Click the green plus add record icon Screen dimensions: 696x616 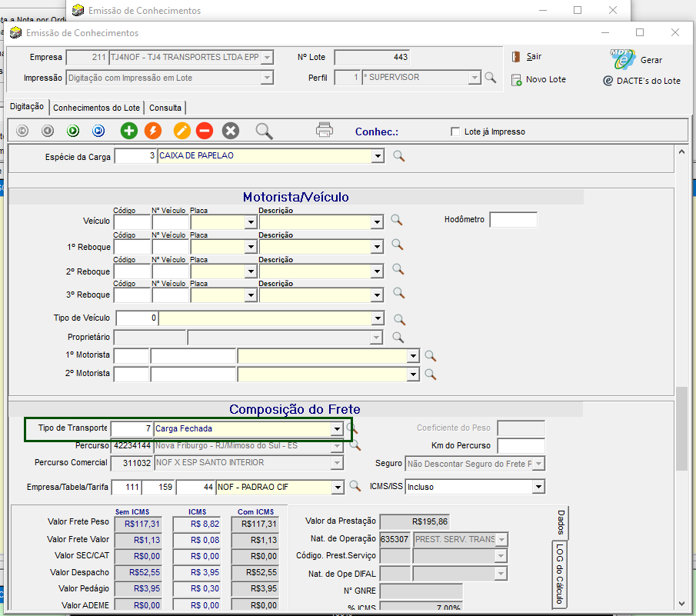click(x=128, y=131)
